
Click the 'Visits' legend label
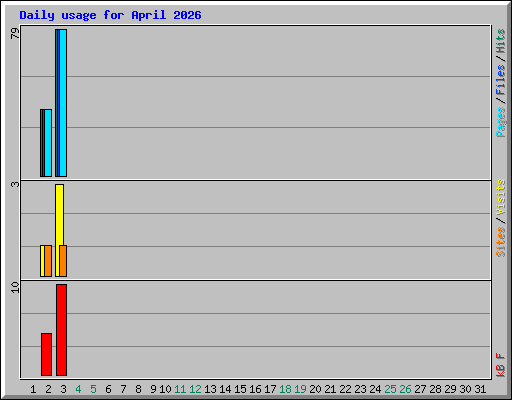500,197
